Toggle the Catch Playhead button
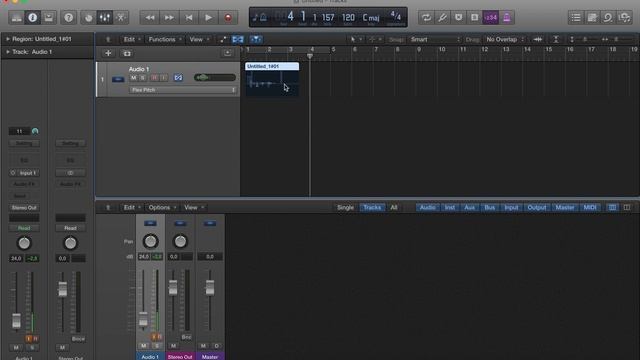640x360 pixels. click(256, 39)
